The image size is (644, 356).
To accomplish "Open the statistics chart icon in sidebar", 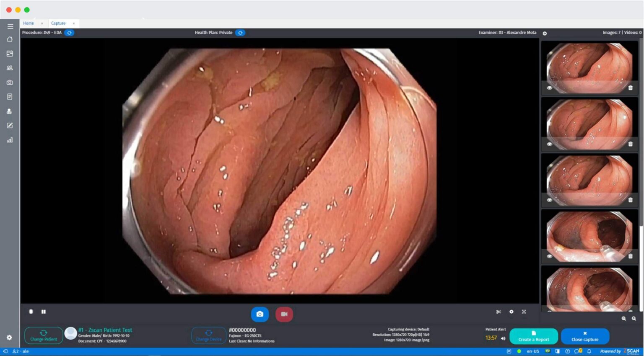I will coord(10,139).
